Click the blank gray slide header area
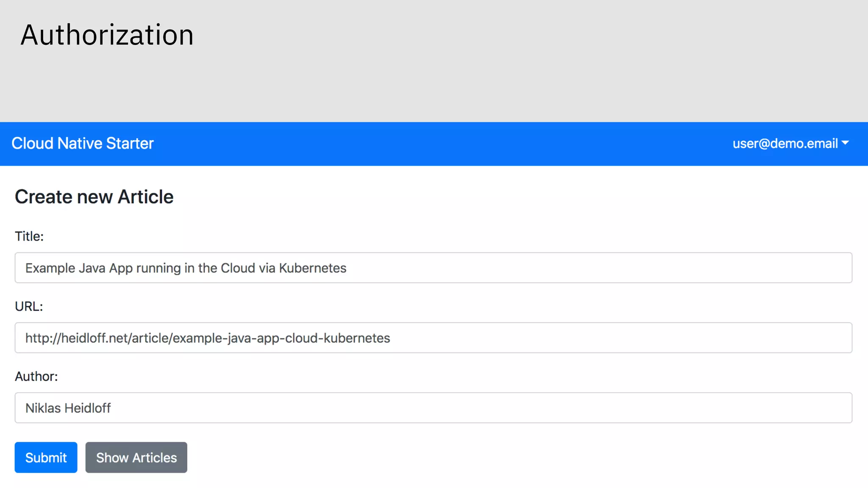 (x=509, y=64)
